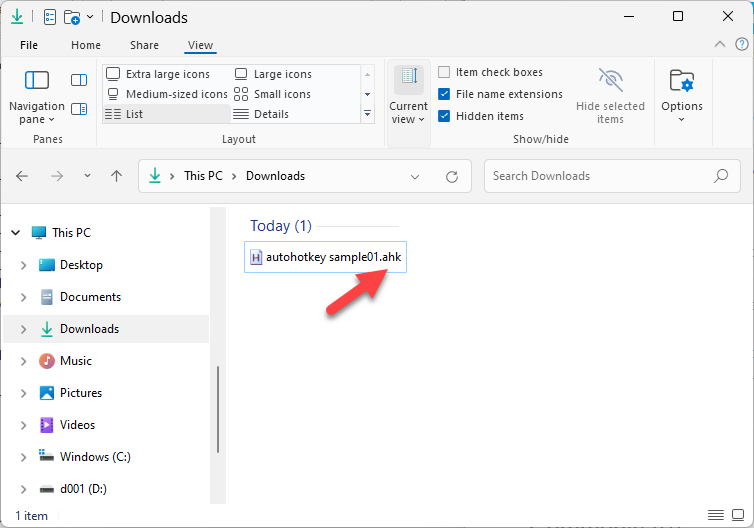Toggle the Preview pane icon

(x=79, y=80)
